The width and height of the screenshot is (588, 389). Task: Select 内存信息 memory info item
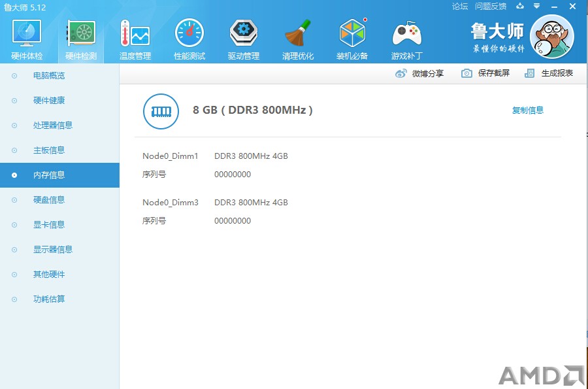click(59, 175)
